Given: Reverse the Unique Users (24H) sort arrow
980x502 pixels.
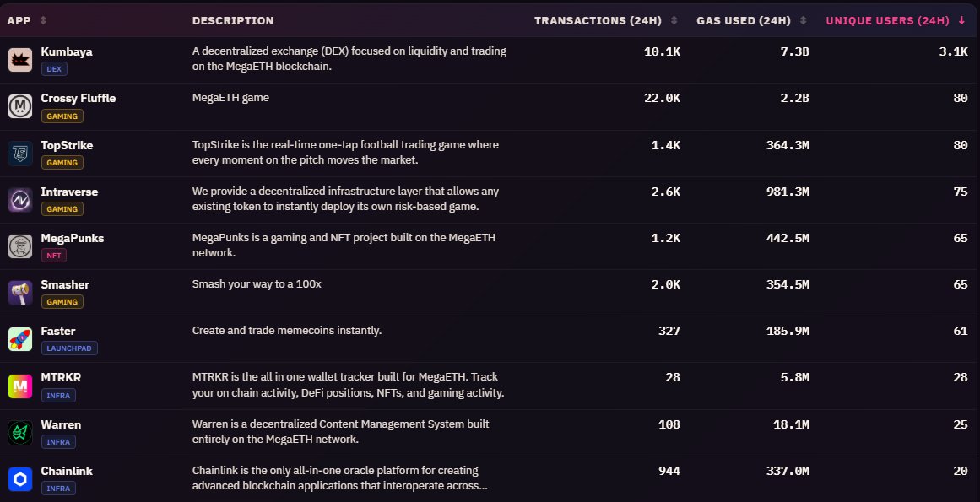Looking at the screenshot, I should pos(962,20).
